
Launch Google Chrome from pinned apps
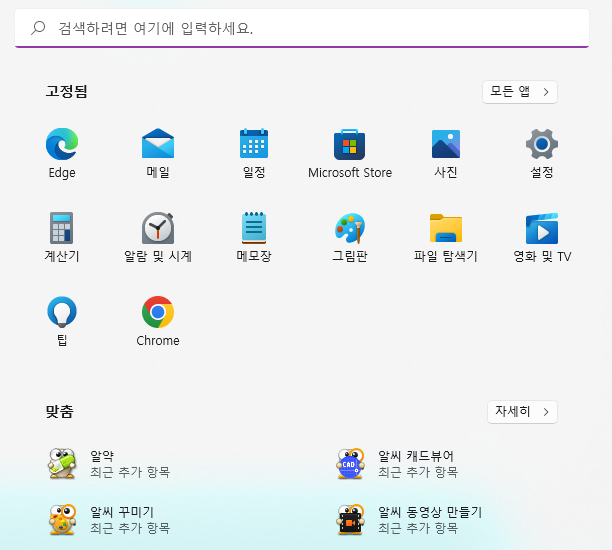(x=158, y=312)
